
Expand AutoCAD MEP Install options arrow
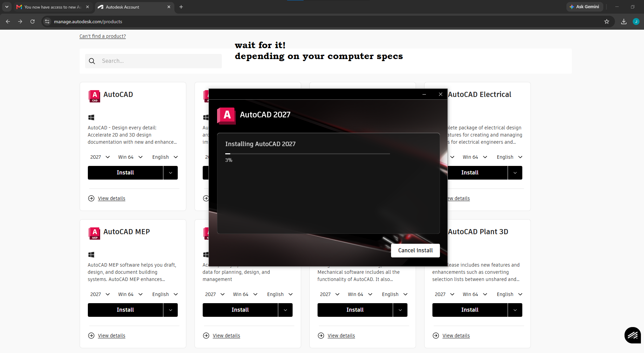click(171, 310)
